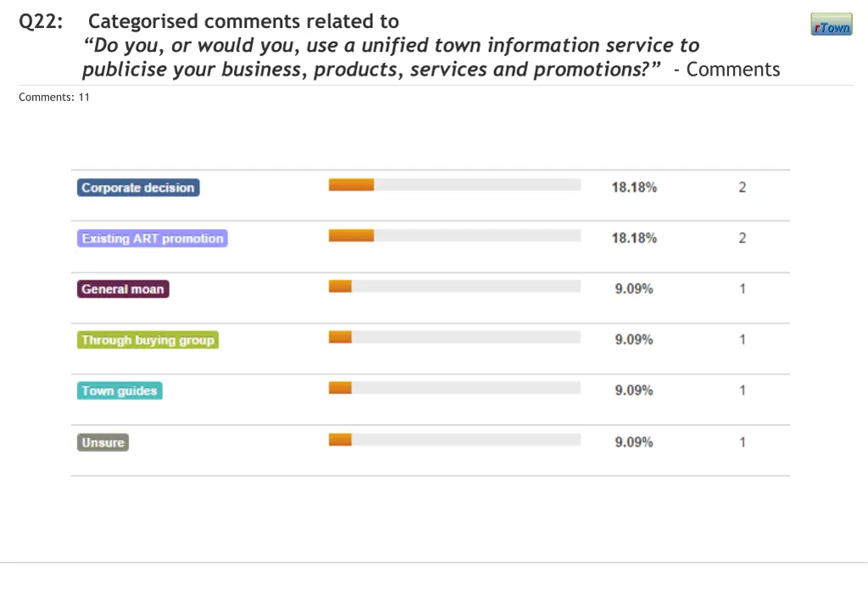Screen dimensions: 868x601
Task: Click the Unsure progress bar
Action: pos(454,439)
